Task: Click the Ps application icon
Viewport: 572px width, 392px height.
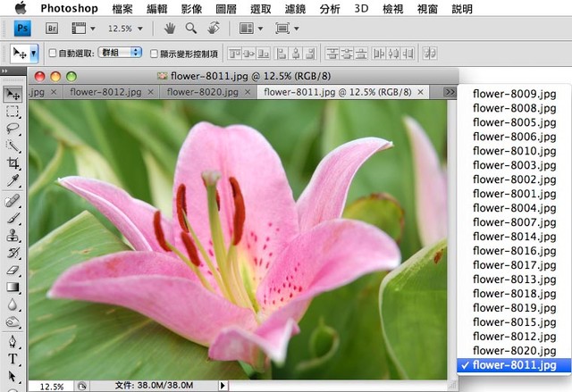Action: (x=22, y=28)
